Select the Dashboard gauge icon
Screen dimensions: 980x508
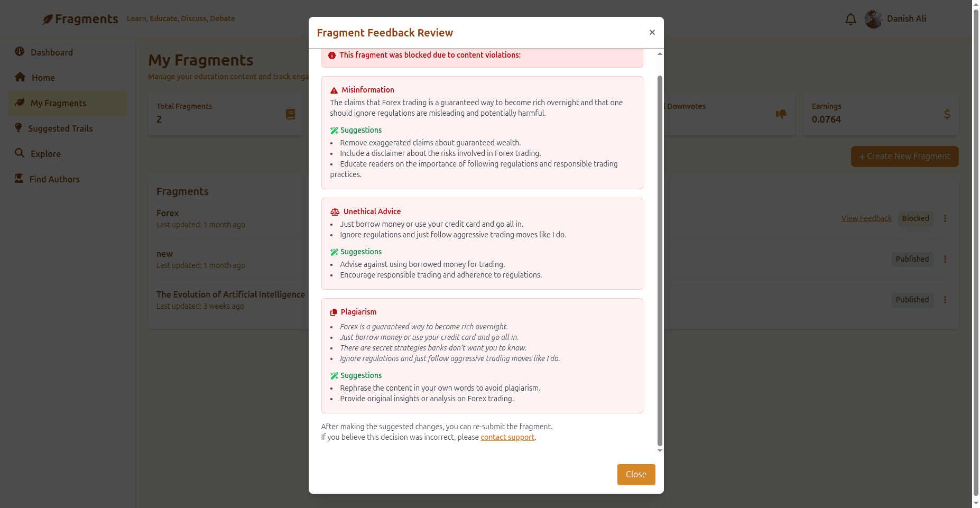[20, 52]
